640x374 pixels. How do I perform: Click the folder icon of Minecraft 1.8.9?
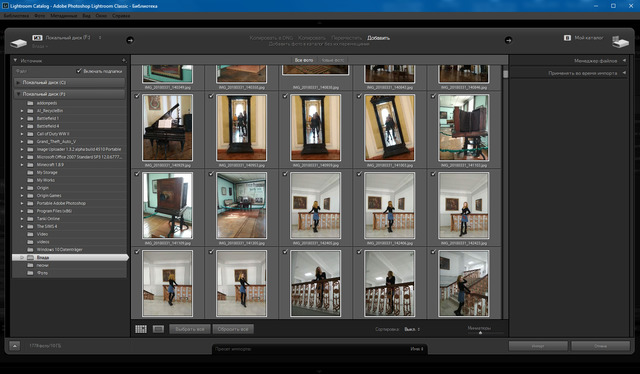pos(30,165)
